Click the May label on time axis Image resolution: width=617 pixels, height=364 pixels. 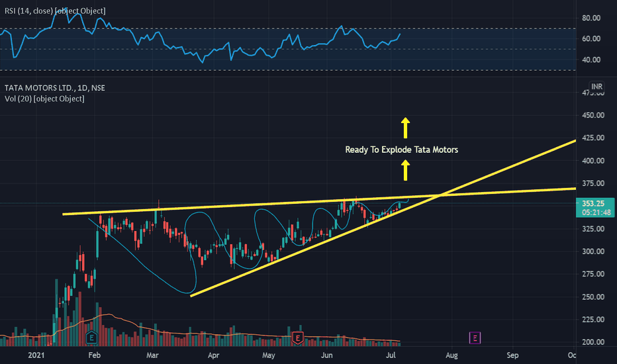click(269, 355)
